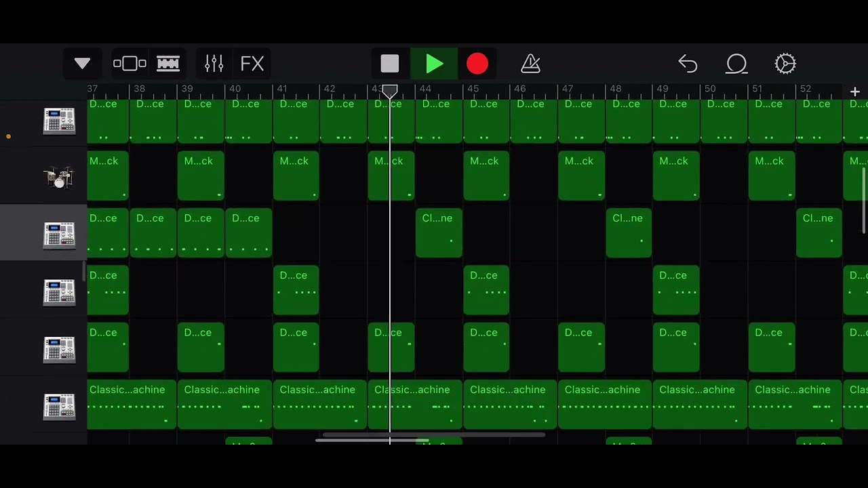868x488 pixels.
Task: Grab the track header resize handle
Action: (85, 272)
